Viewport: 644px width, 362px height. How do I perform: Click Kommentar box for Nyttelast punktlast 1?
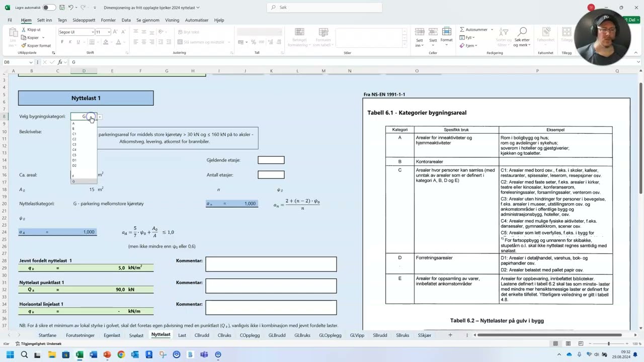click(x=271, y=286)
